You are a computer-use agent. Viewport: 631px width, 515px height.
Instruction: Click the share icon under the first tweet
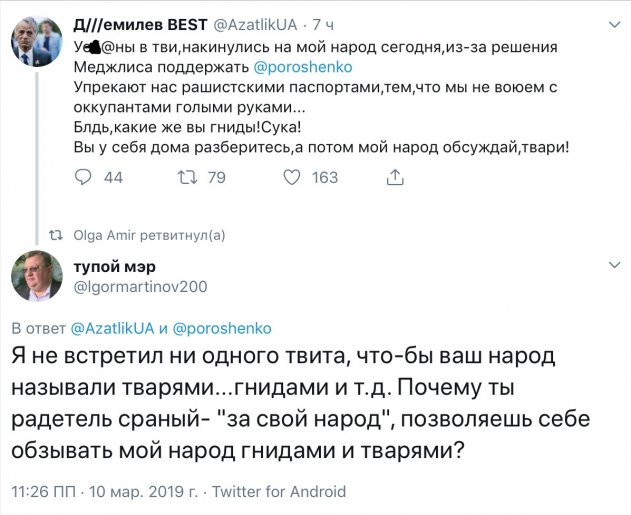click(396, 177)
